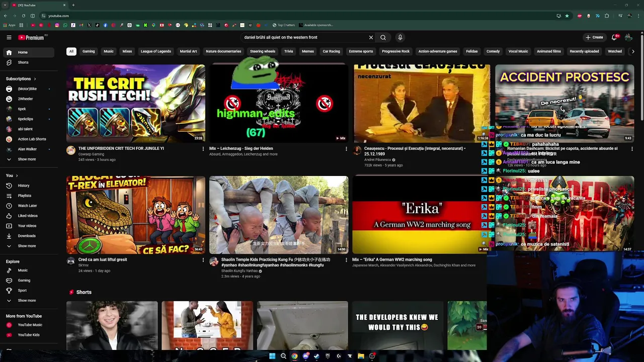Open Windows Start menu

(272, 356)
